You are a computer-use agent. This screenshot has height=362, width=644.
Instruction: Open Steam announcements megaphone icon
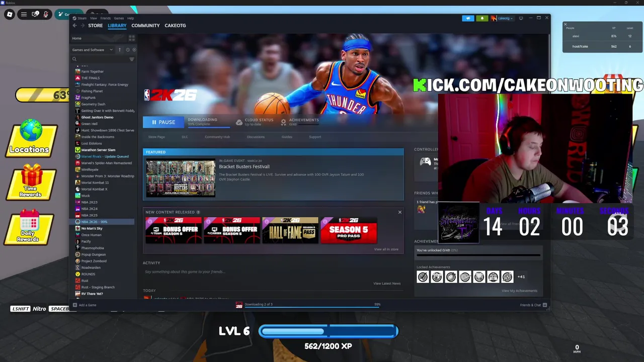[x=468, y=18]
